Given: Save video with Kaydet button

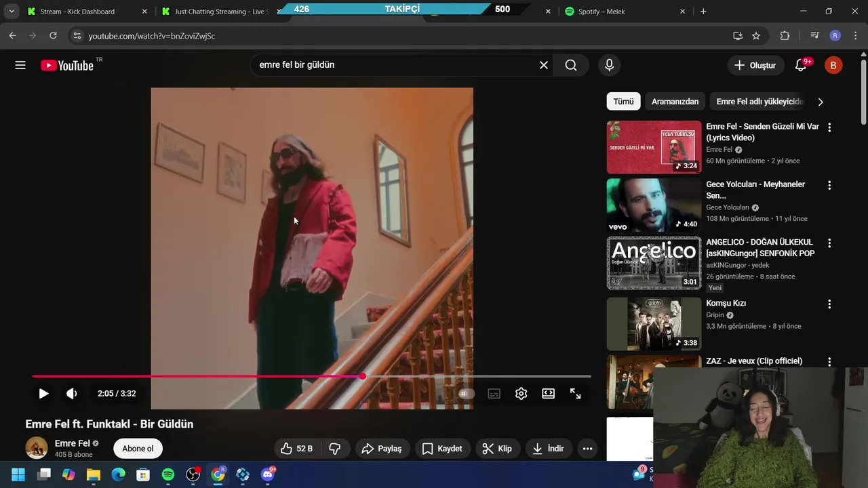Looking at the screenshot, I should click(x=442, y=449).
